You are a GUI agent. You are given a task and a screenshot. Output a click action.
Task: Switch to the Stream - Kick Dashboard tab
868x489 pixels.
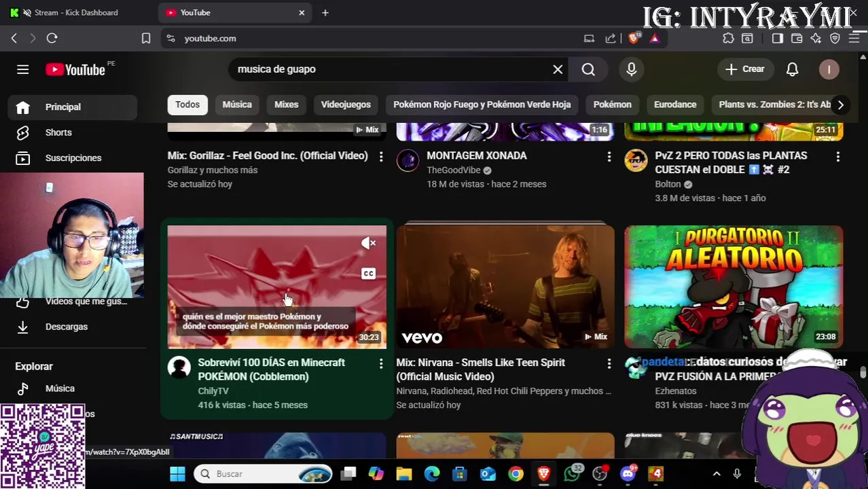click(75, 12)
